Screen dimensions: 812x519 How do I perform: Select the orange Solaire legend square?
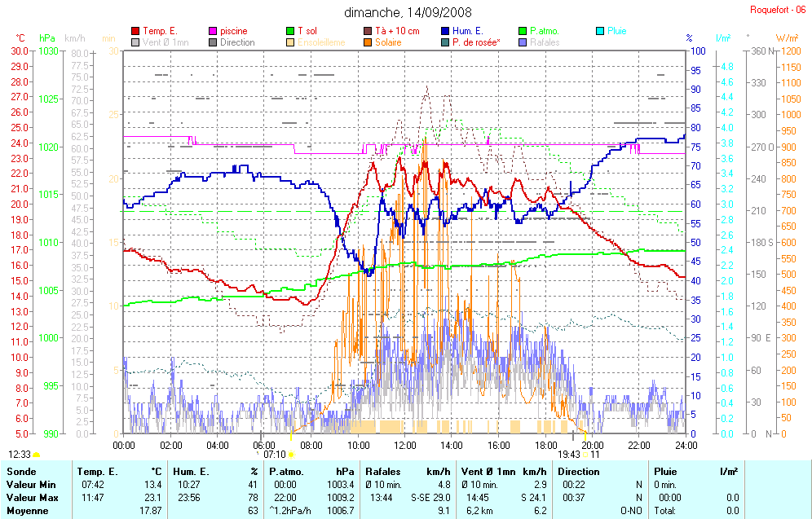pos(368,42)
